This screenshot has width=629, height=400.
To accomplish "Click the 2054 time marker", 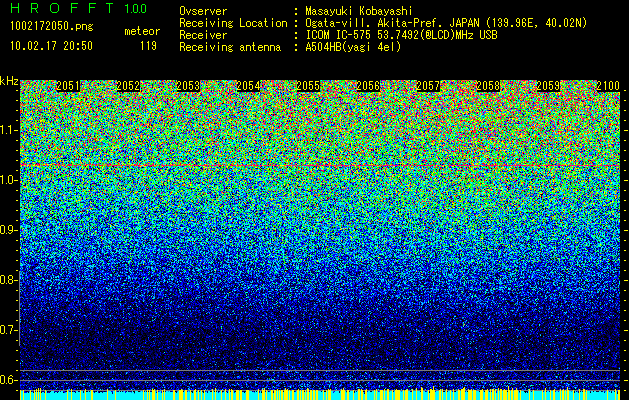I will [248, 85].
